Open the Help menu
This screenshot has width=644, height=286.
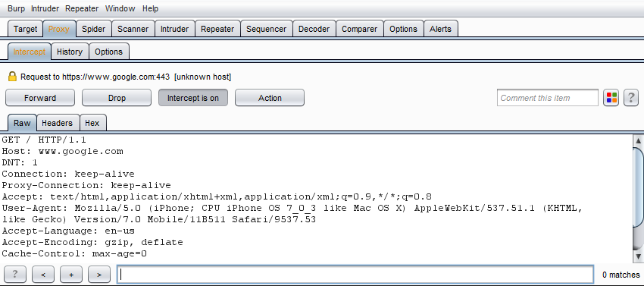point(150,8)
